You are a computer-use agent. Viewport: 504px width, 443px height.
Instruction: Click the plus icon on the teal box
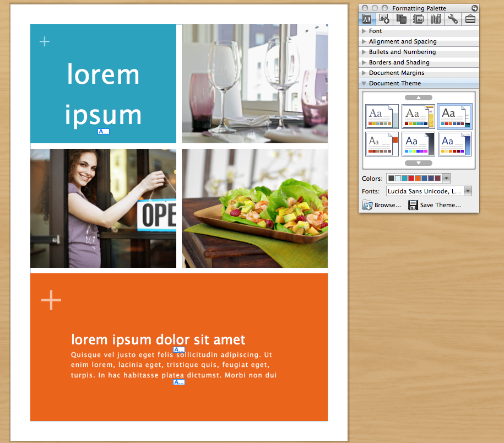(45, 41)
